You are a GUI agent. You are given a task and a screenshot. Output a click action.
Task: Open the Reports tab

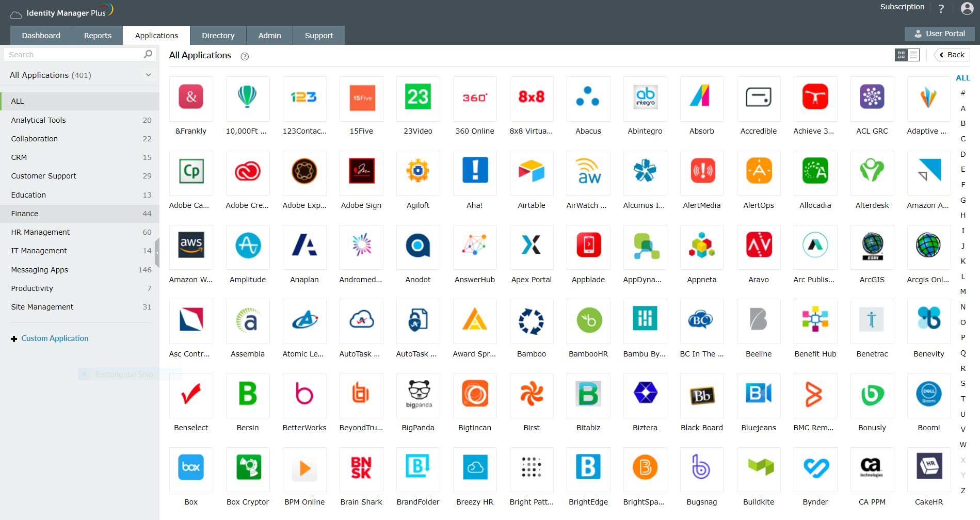[x=98, y=36]
